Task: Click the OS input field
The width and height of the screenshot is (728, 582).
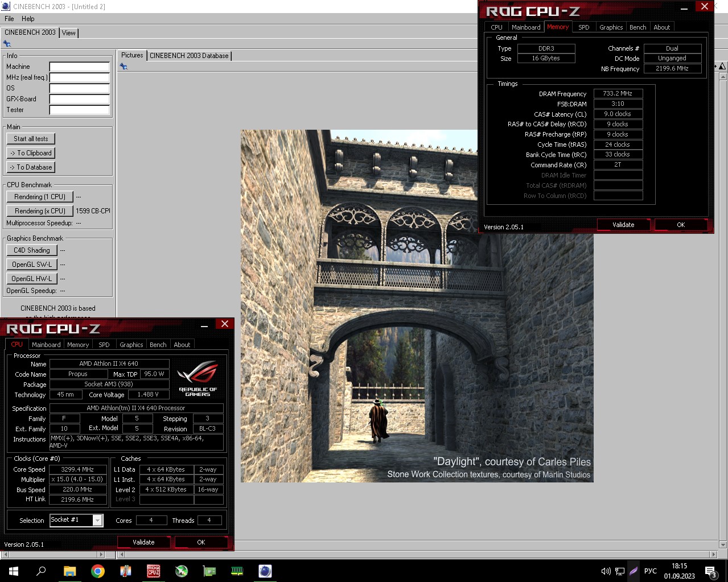Action: [79, 88]
